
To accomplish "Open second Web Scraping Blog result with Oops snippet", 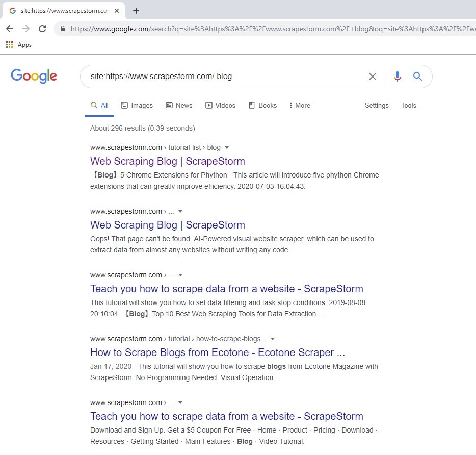I will pyautogui.click(x=168, y=225).
